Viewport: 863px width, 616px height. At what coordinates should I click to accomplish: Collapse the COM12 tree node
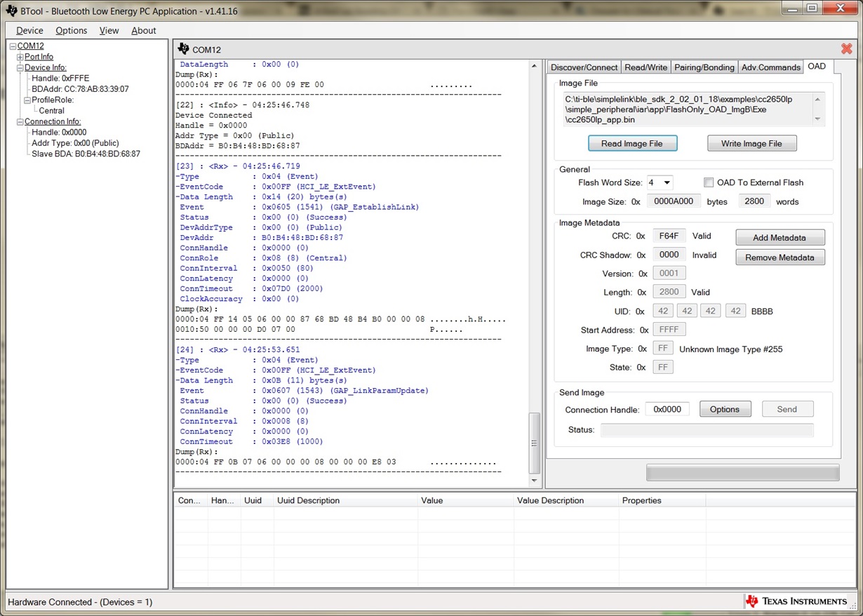tap(13, 46)
